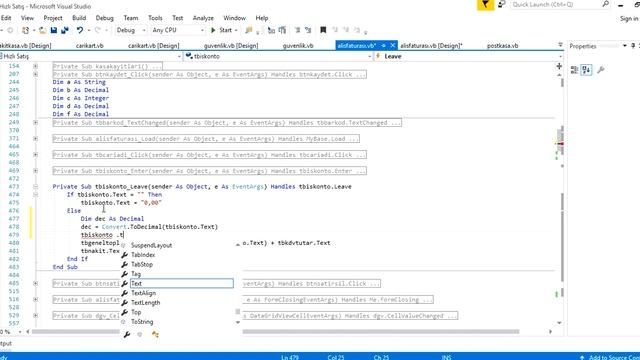Open the Project menu
This screenshot has width=640, height=360.
click(x=53, y=18)
